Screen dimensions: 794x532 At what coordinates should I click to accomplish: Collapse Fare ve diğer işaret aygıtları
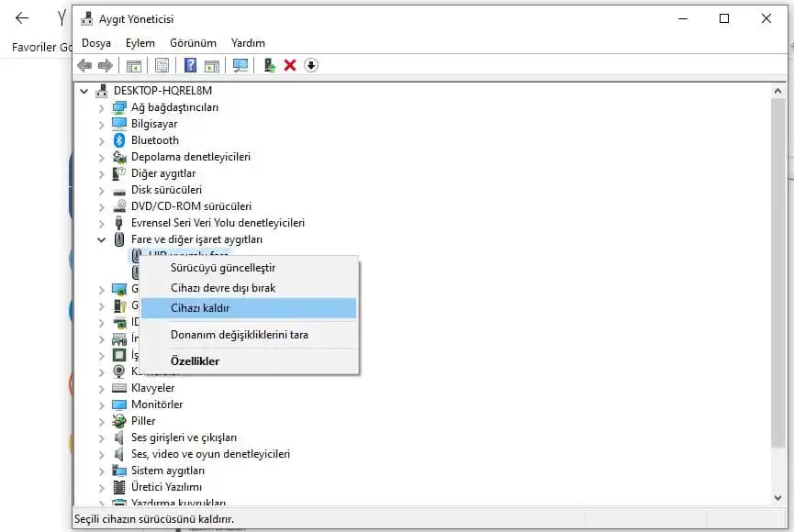pos(102,239)
